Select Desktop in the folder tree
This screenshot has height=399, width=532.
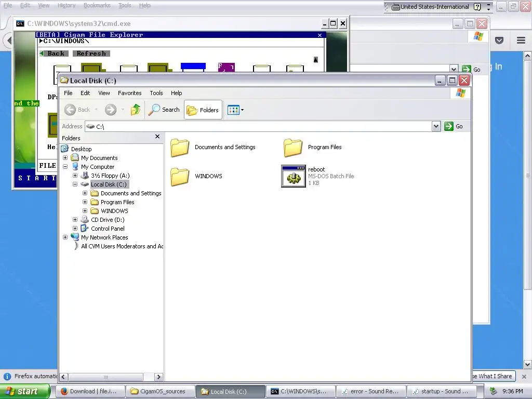click(x=81, y=149)
